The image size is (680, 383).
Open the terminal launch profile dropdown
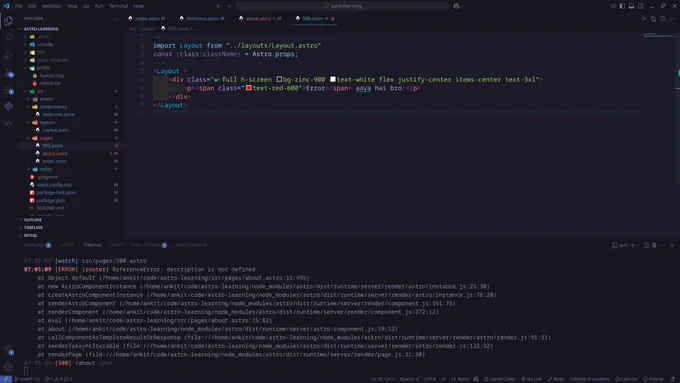tap(638, 246)
